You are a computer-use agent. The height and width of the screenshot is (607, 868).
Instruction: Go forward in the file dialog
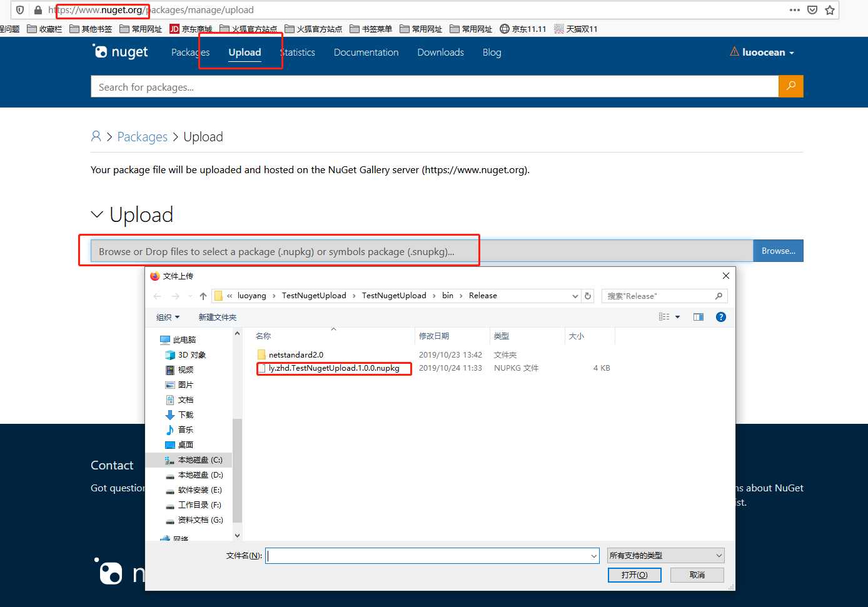pos(176,296)
